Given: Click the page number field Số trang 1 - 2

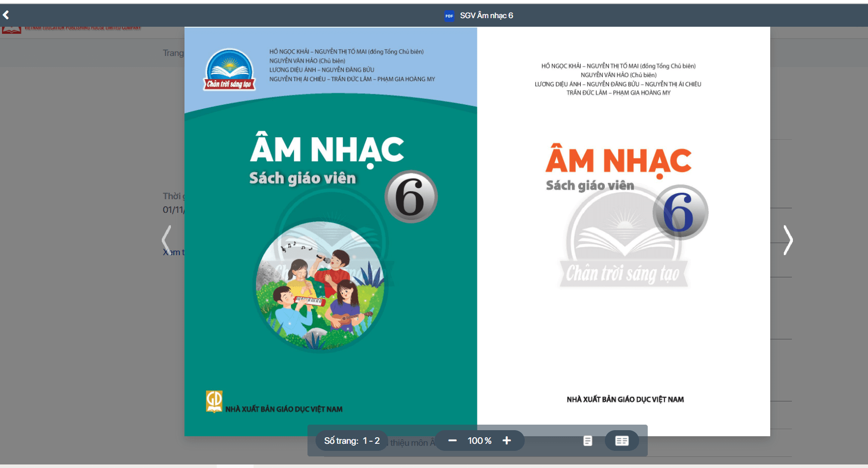Looking at the screenshot, I should tap(352, 441).
